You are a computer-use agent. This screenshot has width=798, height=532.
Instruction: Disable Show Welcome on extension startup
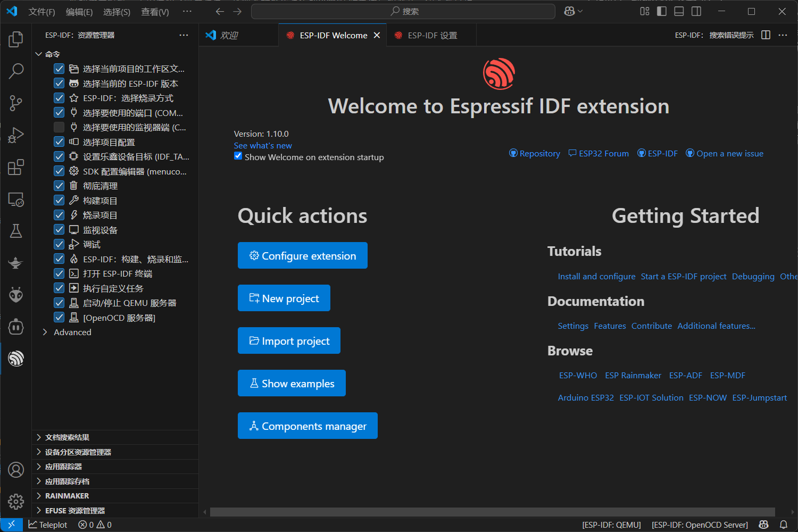(238, 155)
